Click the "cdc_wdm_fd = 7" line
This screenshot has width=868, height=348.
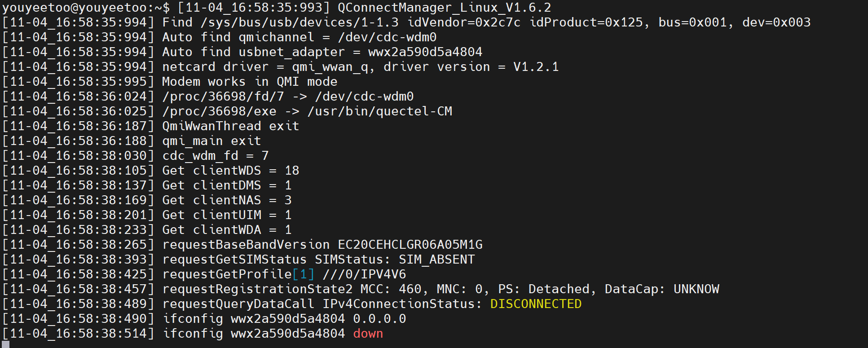215,156
